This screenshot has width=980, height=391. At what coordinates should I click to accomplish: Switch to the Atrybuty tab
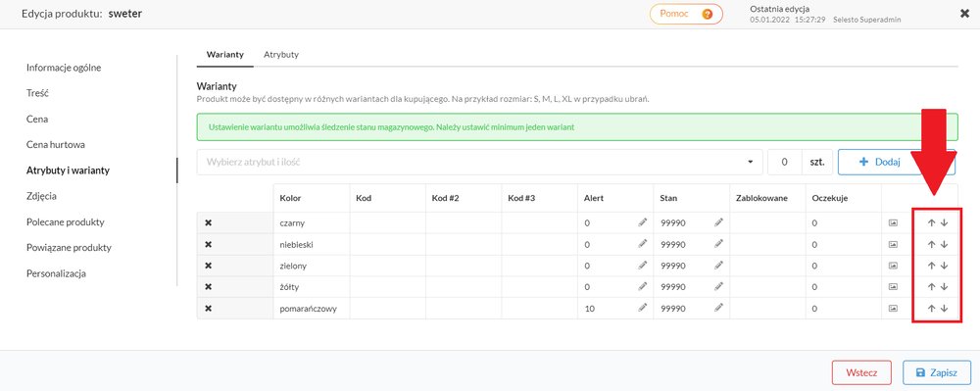pyautogui.click(x=281, y=54)
